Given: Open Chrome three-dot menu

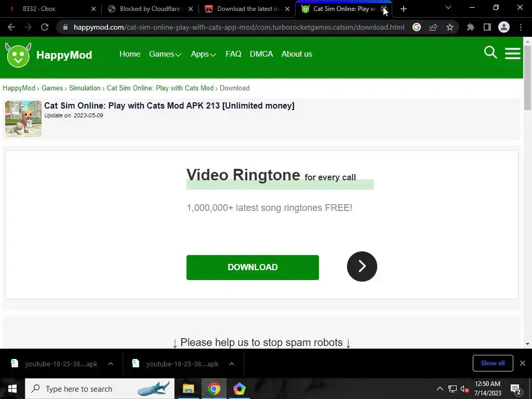Looking at the screenshot, I should click(521, 27).
